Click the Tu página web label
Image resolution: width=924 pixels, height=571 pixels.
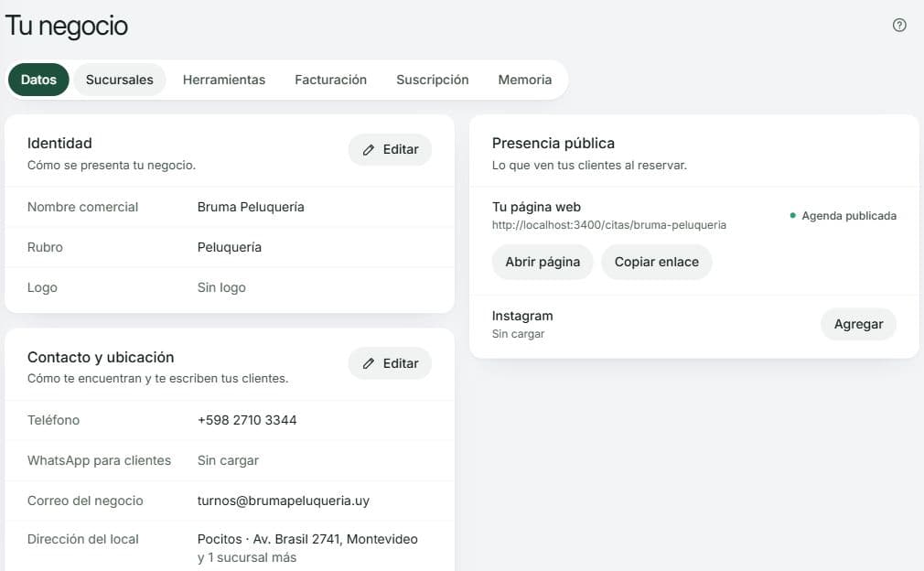(x=536, y=207)
